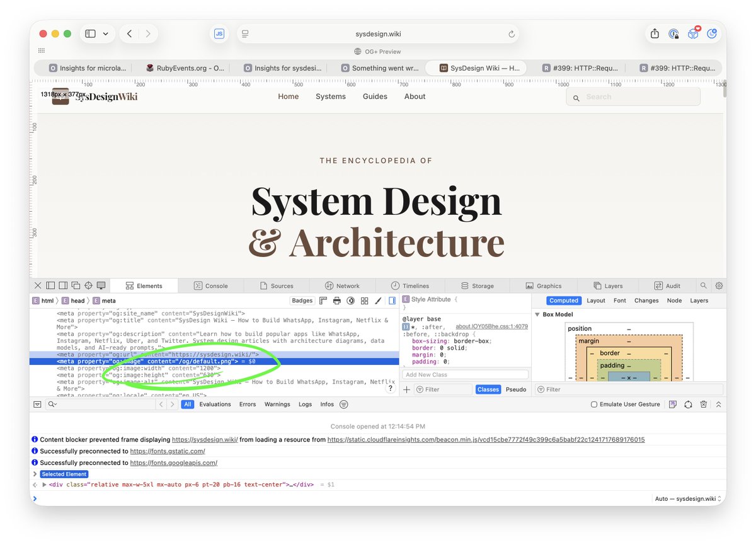The image size is (756, 545).
Task: Start element selection with crosshair icon
Action: [89, 285]
